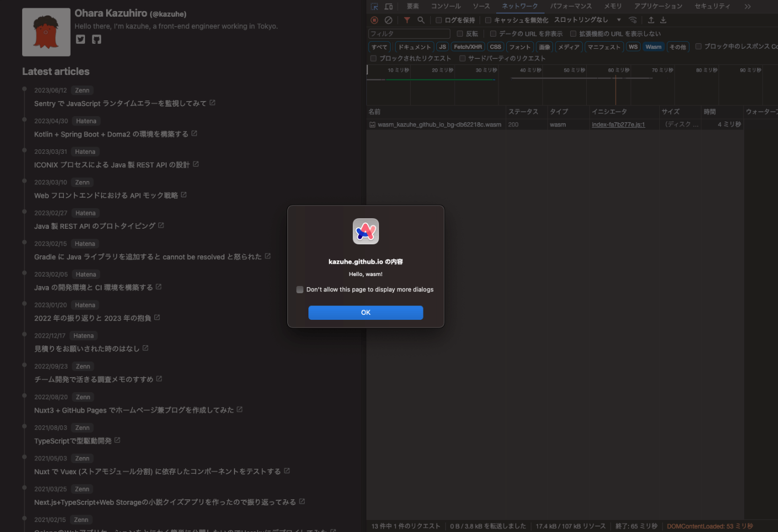The height and width of the screenshot is (532, 778).
Task: Open the メモリ tab
Action: point(613,6)
